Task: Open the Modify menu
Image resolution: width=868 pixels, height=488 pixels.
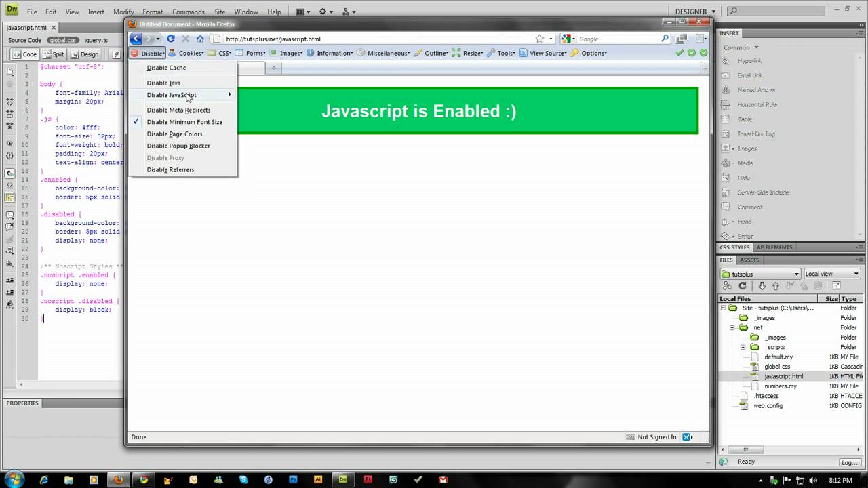Action: [x=123, y=12]
